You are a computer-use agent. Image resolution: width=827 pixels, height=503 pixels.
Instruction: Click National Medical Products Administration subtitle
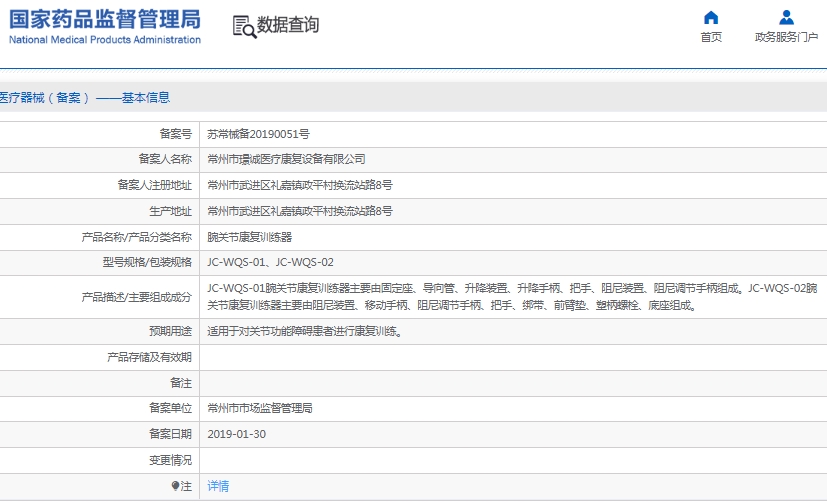coord(105,40)
